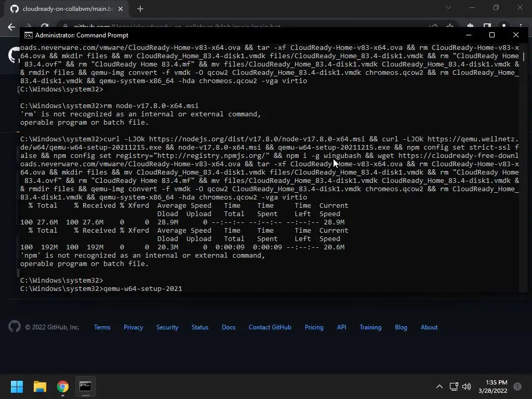Minimize the Command Prompt window
The height and width of the screenshot is (399, 532).
coord(469,35)
